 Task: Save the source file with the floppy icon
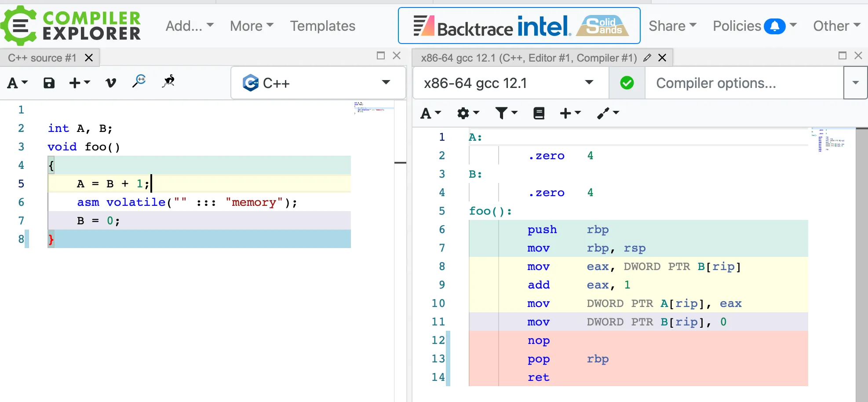pos(49,83)
